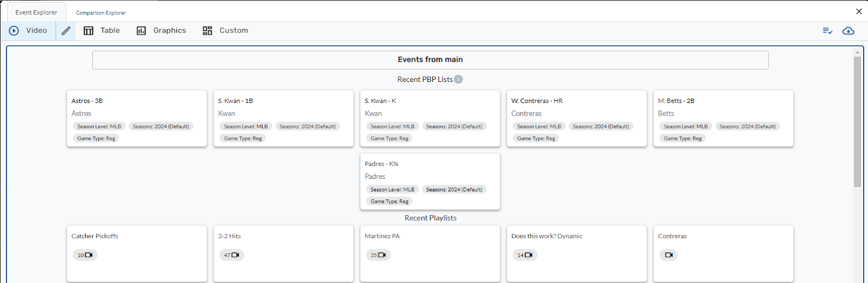Open the Astros - 3B list card
This screenshot has height=283, width=868.
pyautogui.click(x=137, y=118)
